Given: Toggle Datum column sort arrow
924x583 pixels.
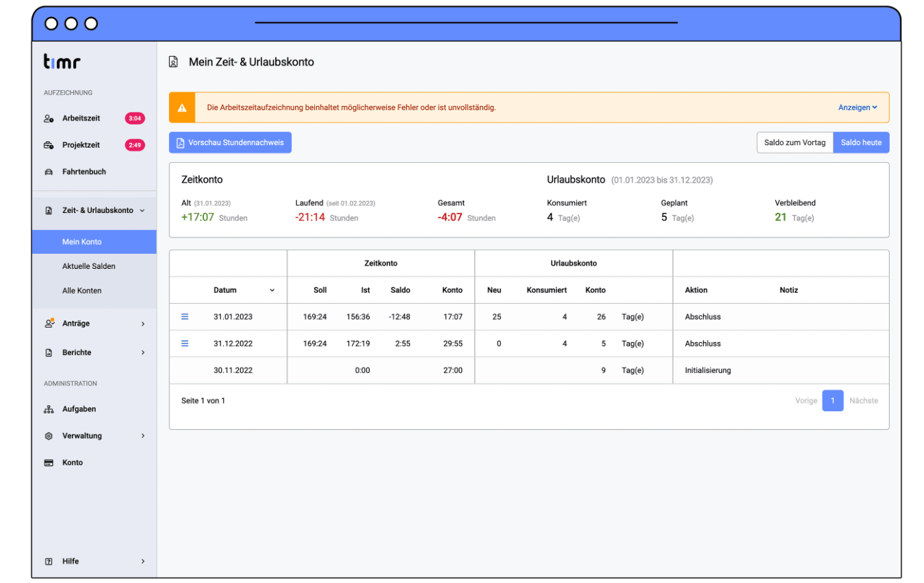Looking at the screenshot, I should tap(272, 290).
